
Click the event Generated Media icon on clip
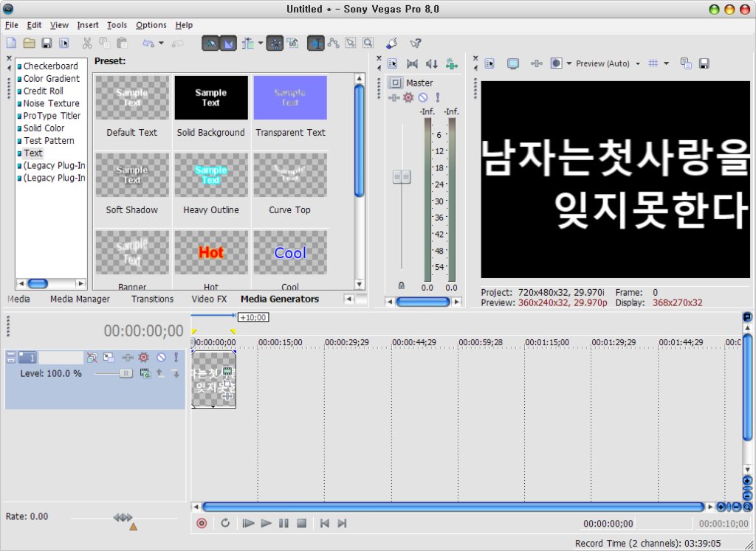pyautogui.click(x=227, y=371)
